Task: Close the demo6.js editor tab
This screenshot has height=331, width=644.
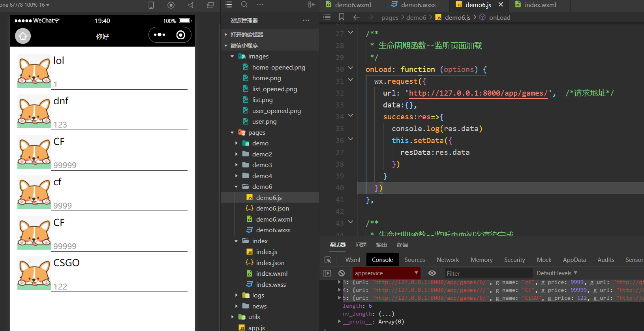Action: click(501, 4)
